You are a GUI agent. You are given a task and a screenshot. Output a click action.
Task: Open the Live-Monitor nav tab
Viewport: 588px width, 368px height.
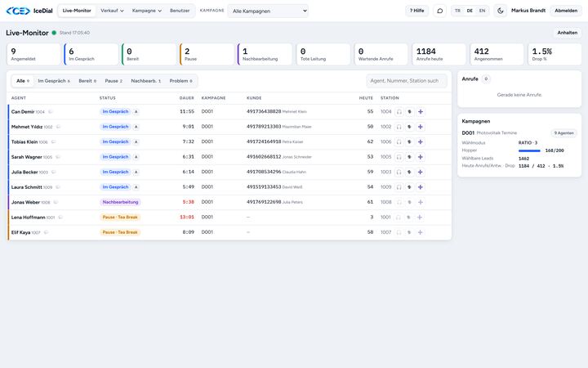pyautogui.click(x=77, y=11)
